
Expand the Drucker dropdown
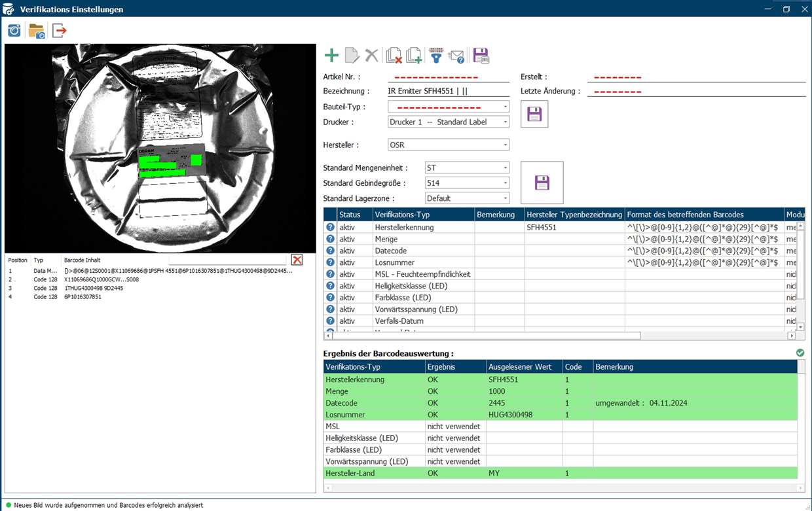505,122
